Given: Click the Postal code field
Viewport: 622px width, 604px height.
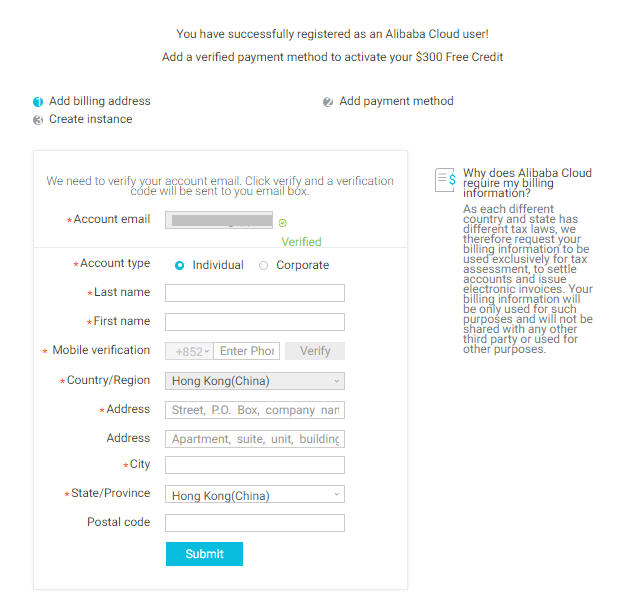Looking at the screenshot, I should [255, 523].
